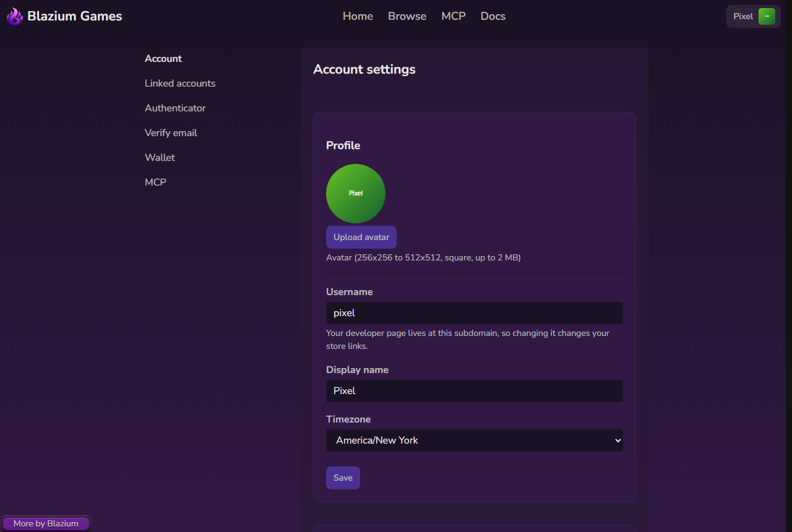Go to Verify email section
792x532 pixels.
171,133
